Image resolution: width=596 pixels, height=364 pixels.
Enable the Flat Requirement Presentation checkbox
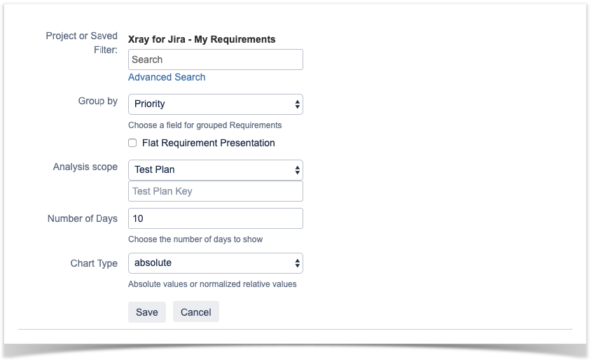[132, 143]
